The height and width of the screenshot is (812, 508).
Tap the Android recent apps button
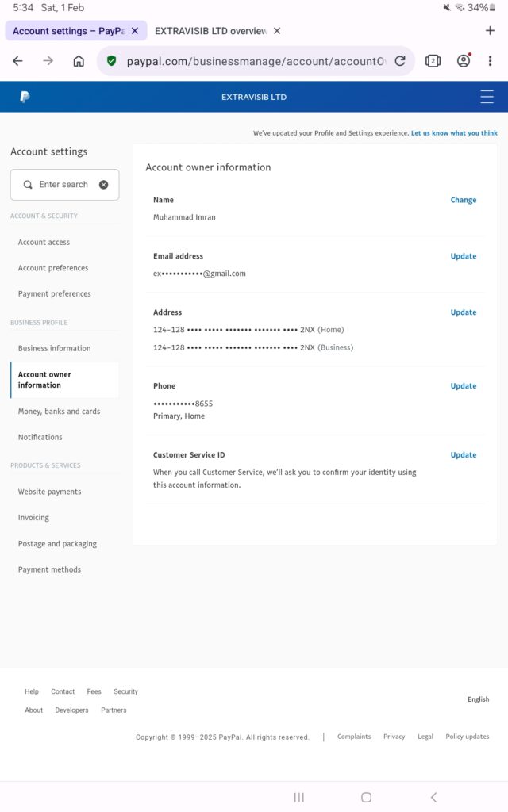tap(299, 797)
